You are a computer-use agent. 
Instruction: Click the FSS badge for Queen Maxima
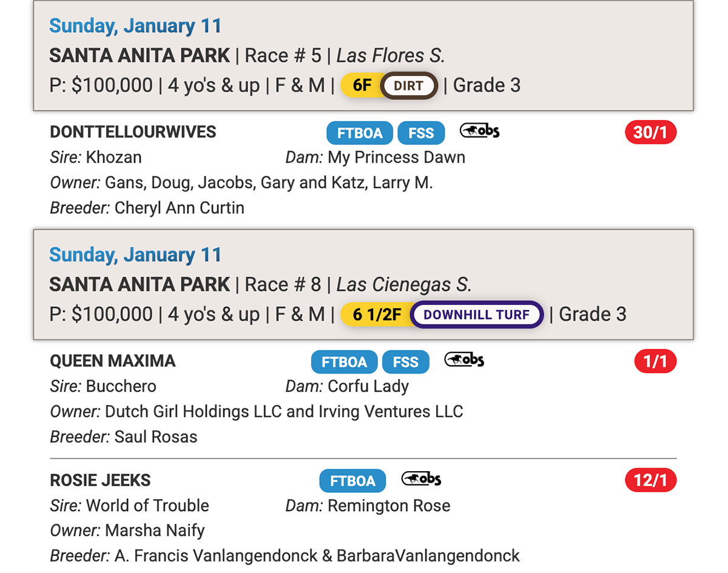coord(405,362)
